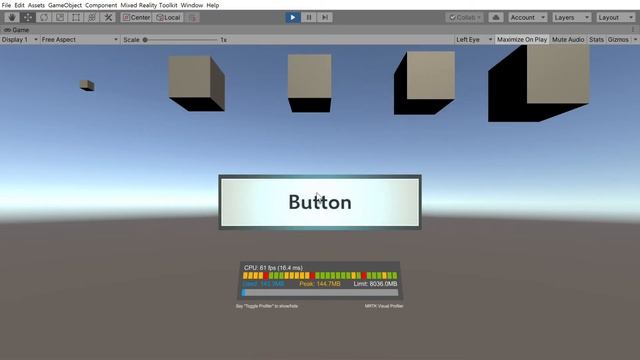
Task: Open the Component menu
Action: tap(101, 5)
